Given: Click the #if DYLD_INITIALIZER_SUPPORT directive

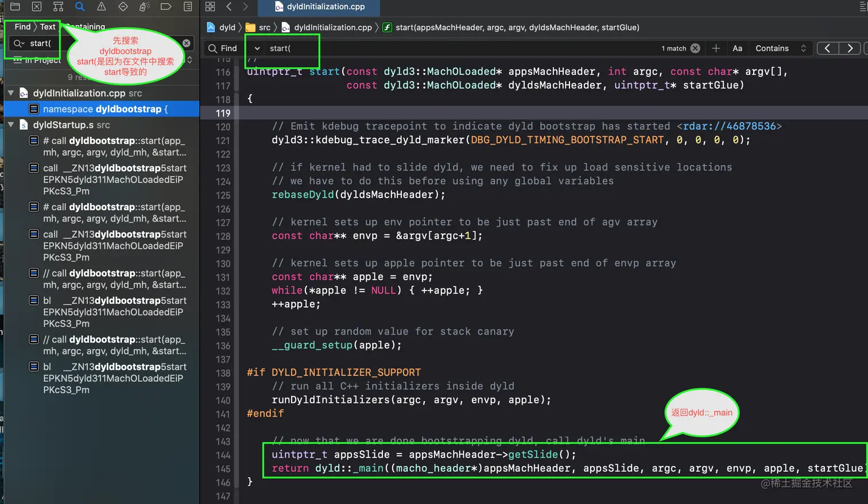Looking at the screenshot, I should 334,373.
